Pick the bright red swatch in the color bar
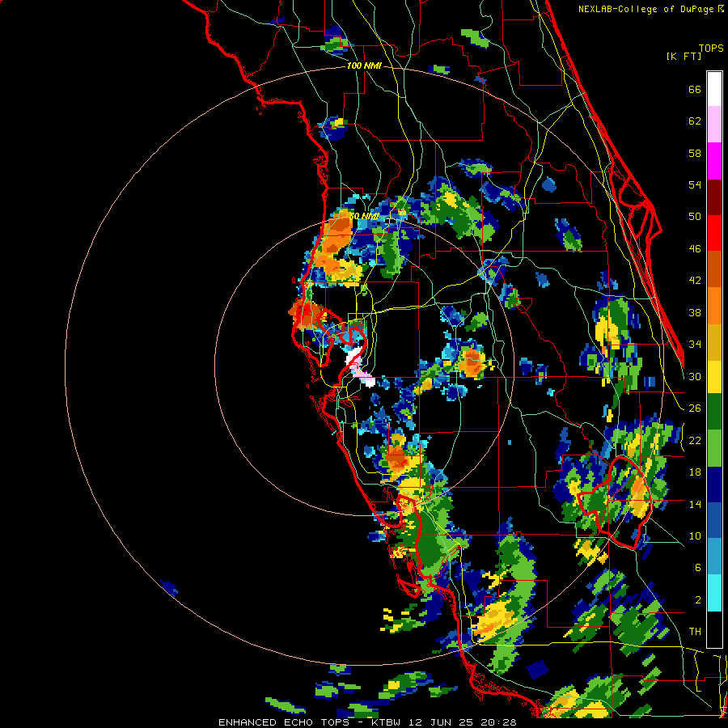The height and width of the screenshot is (728, 728). tap(714, 233)
